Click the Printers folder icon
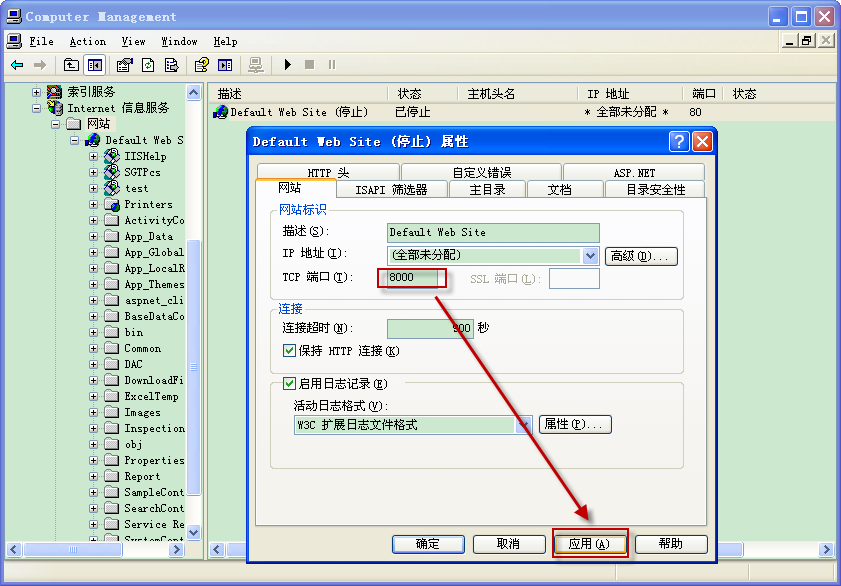This screenshot has height=586, width=841. coord(112,204)
